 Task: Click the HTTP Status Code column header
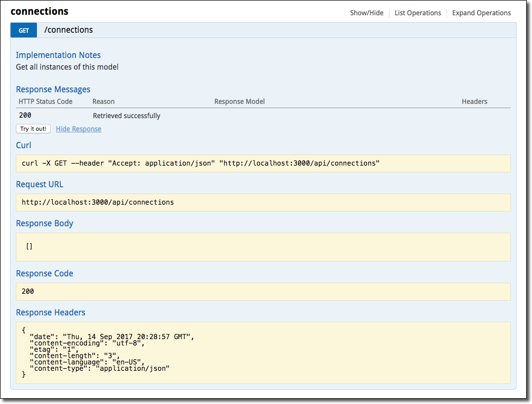pyautogui.click(x=45, y=102)
